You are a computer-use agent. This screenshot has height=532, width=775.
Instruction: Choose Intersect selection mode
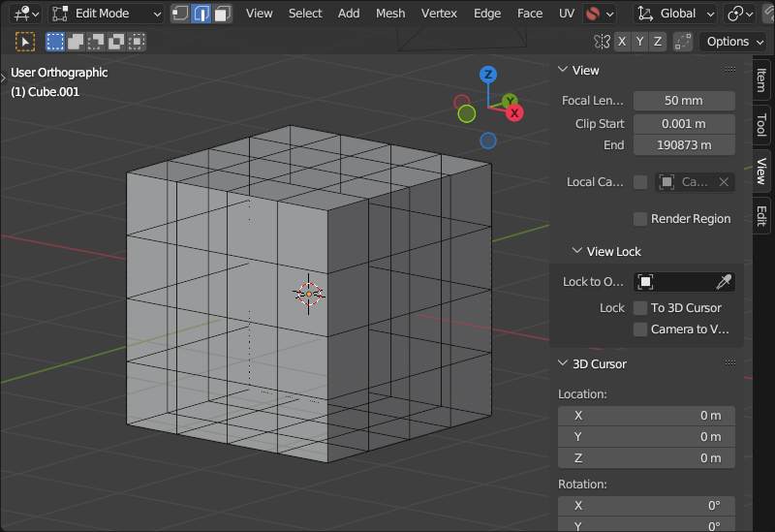pos(137,42)
